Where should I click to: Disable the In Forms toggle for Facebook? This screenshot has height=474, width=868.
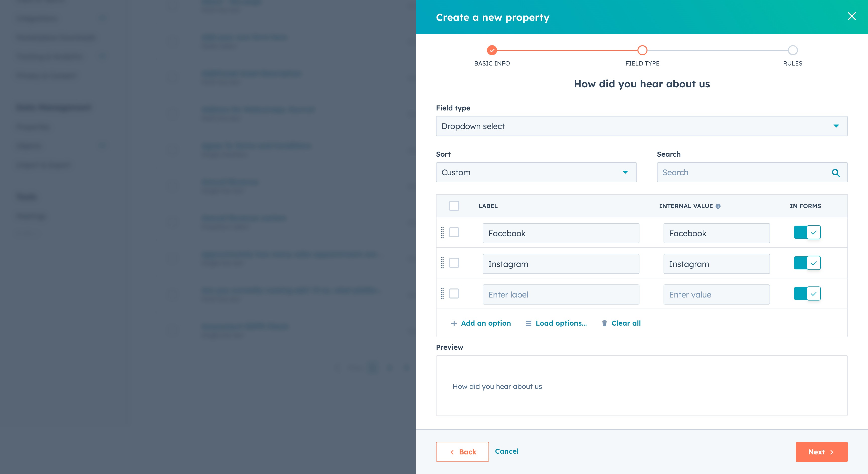[807, 232]
